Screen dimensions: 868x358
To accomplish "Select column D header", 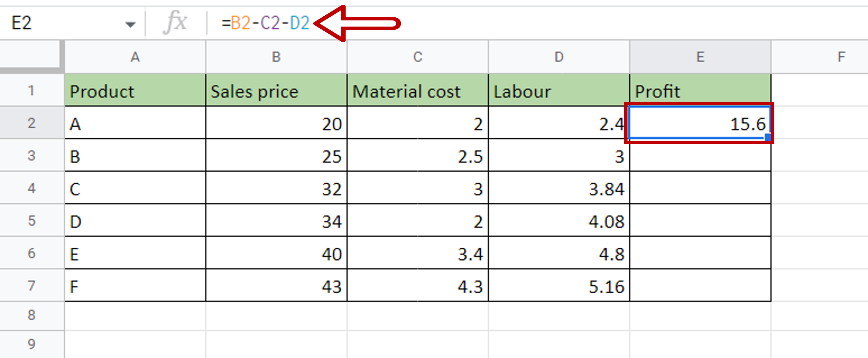I will click(559, 57).
